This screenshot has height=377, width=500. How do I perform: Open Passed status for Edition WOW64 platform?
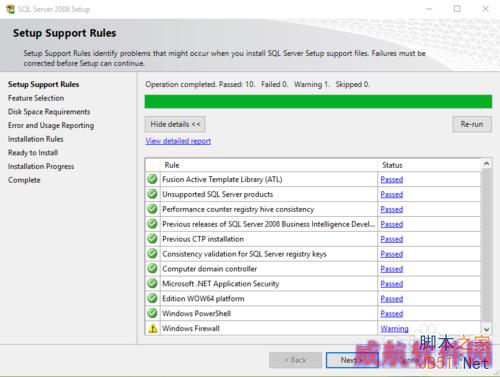click(x=392, y=299)
